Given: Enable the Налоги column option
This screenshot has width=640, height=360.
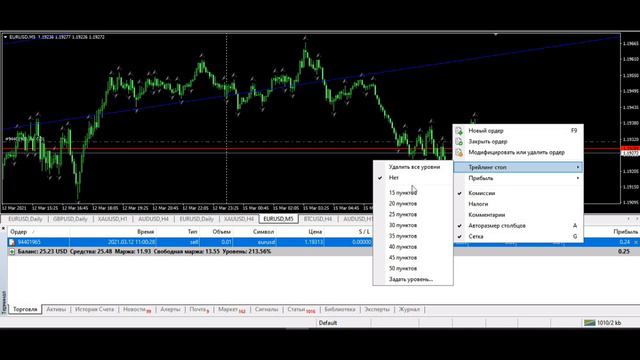Looking at the screenshot, I should 518,204.
